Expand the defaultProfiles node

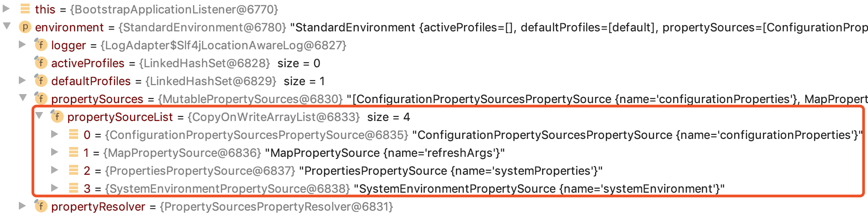click(22, 80)
